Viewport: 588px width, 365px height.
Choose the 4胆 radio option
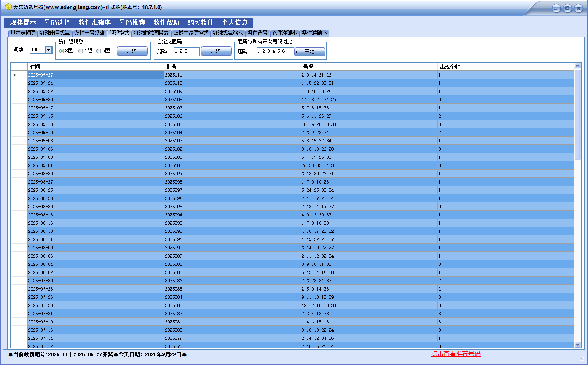click(81, 51)
